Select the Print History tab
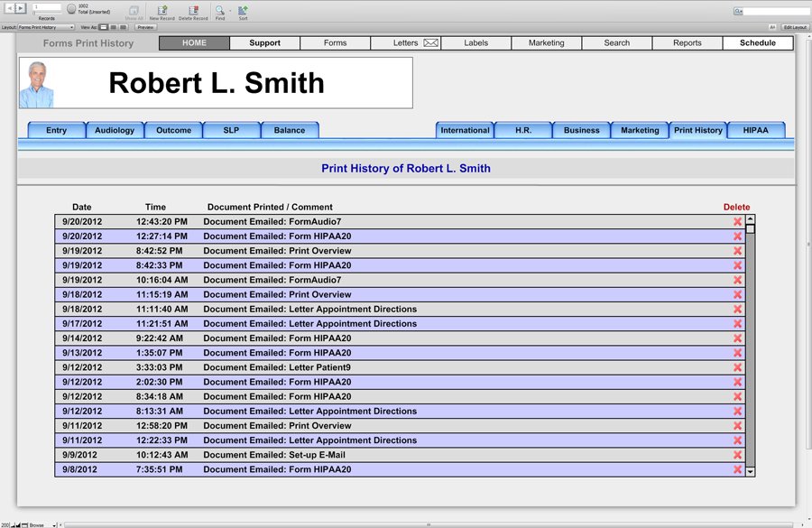 point(698,130)
